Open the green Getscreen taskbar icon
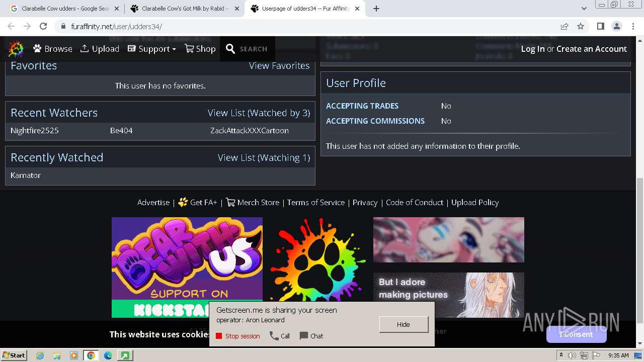The height and width of the screenshot is (362, 644). [x=125, y=355]
